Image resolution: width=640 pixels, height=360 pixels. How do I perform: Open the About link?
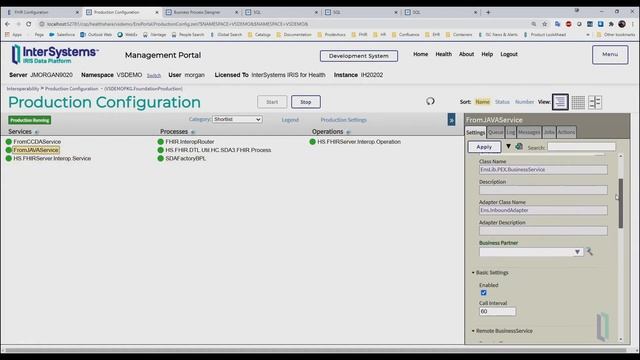466,54
